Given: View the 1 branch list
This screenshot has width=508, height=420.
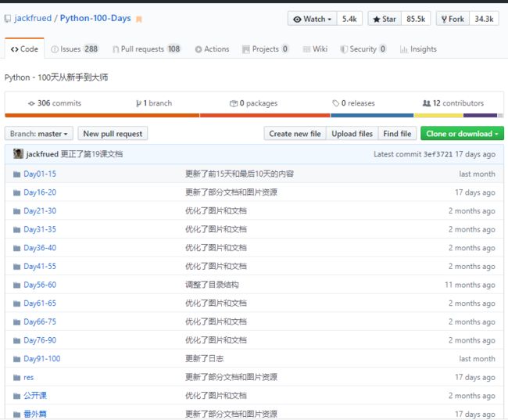Looking at the screenshot, I should [154, 103].
